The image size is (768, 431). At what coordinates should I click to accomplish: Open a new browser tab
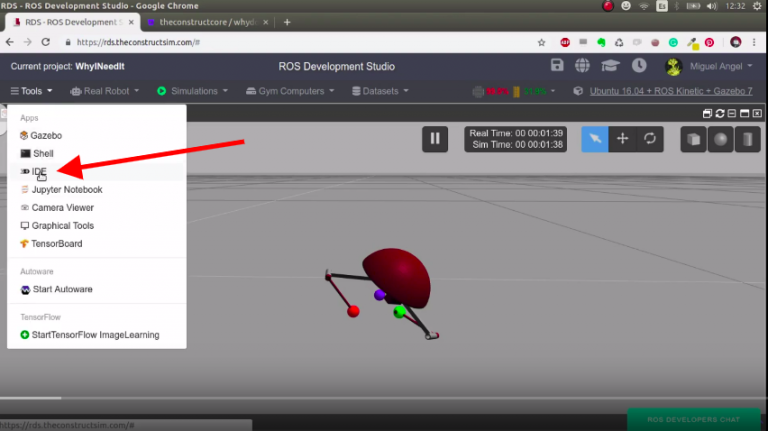[287, 22]
